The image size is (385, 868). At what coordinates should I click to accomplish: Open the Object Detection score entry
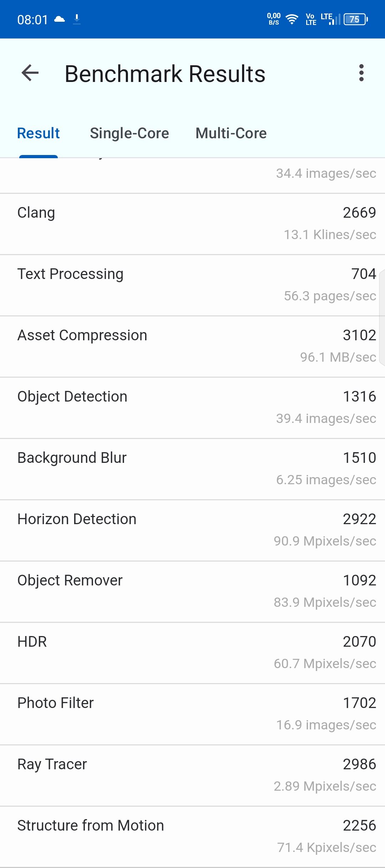(x=192, y=408)
